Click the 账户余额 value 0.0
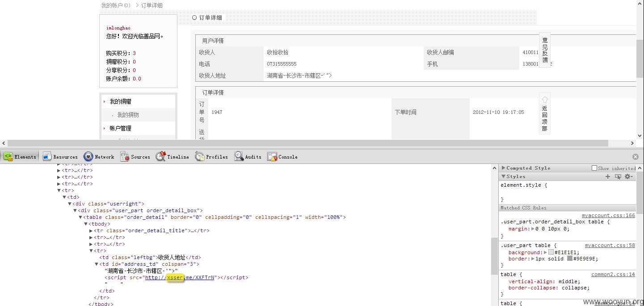 pyautogui.click(x=137, y=79)
